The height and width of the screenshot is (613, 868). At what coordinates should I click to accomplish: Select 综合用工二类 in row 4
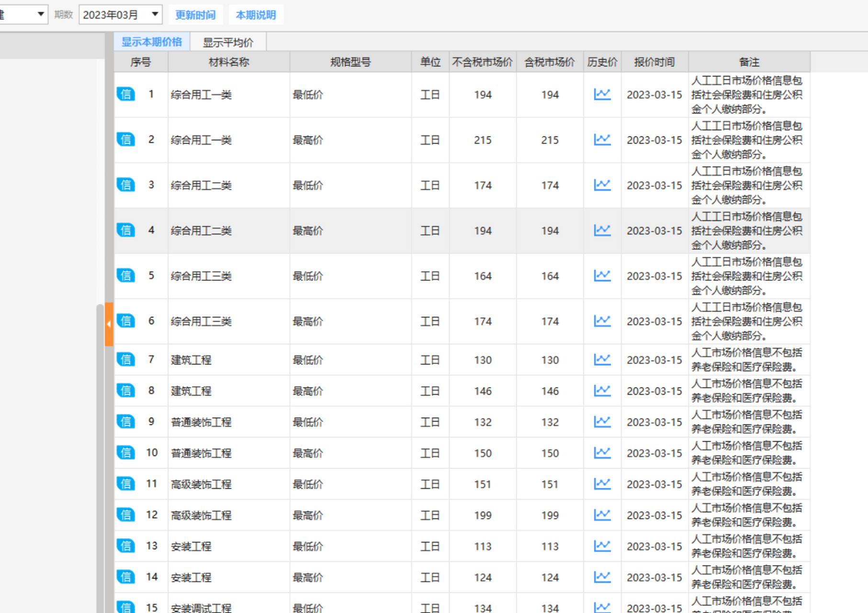click(201, 231)
